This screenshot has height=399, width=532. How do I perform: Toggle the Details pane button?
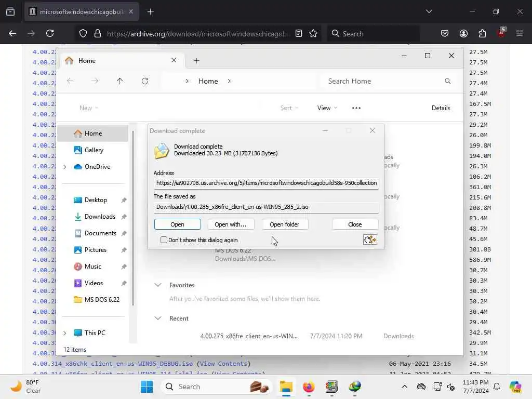click(441, 108)
